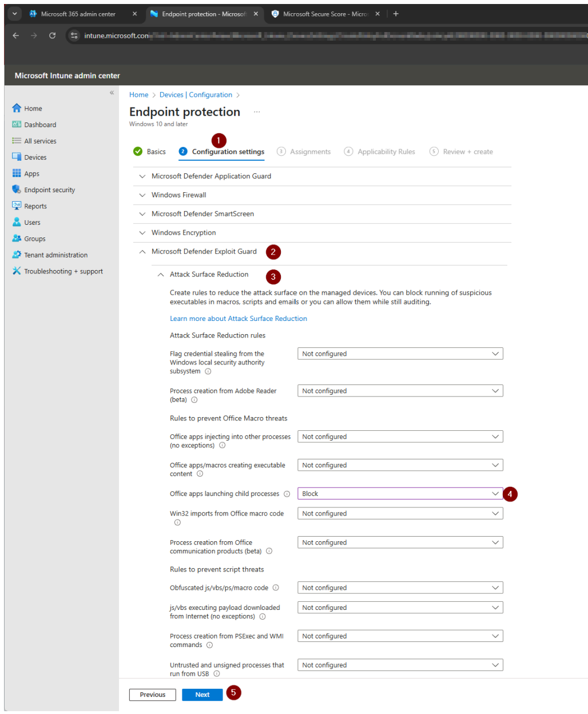Show info for Process creation from PSExec and WMI
This screenshot has width=588, height=714.
pos(210,645)
